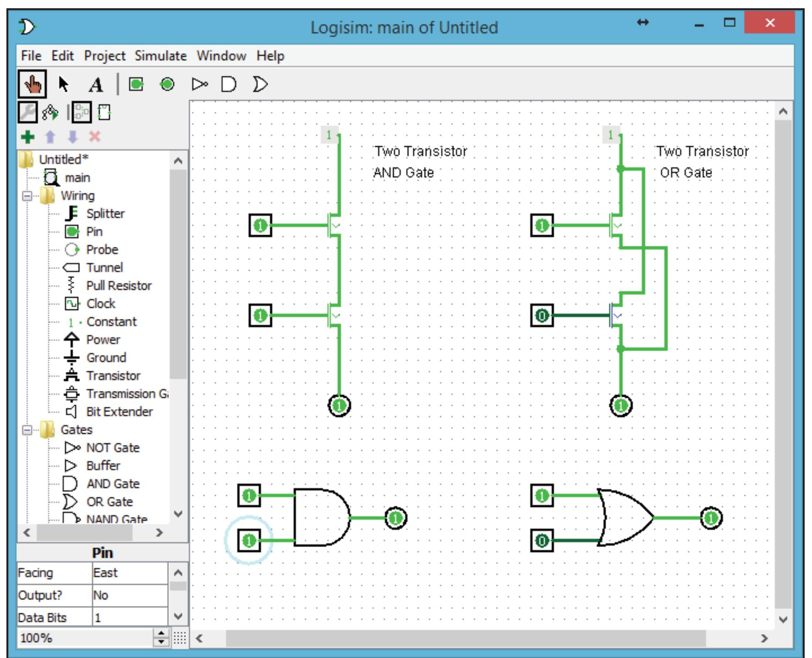Click the green plus to add a circuit
The height and width of the screenshot is (658, 812).
tap(28, 138)
